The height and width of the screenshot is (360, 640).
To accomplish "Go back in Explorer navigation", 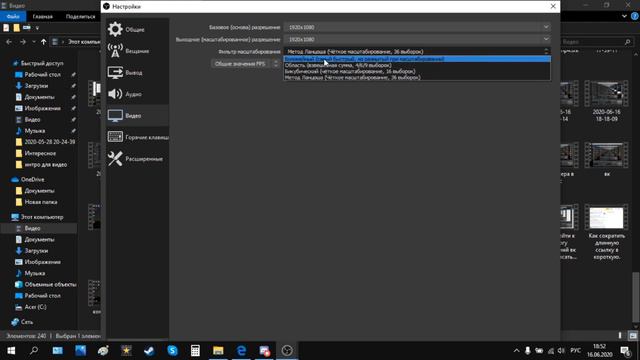I will 9,42.
